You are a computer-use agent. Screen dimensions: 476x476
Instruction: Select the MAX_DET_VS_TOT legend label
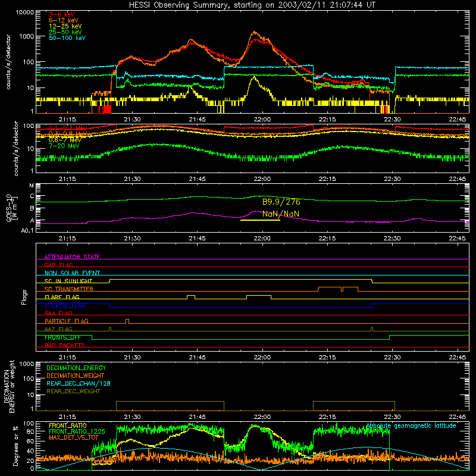pos(74,437)
